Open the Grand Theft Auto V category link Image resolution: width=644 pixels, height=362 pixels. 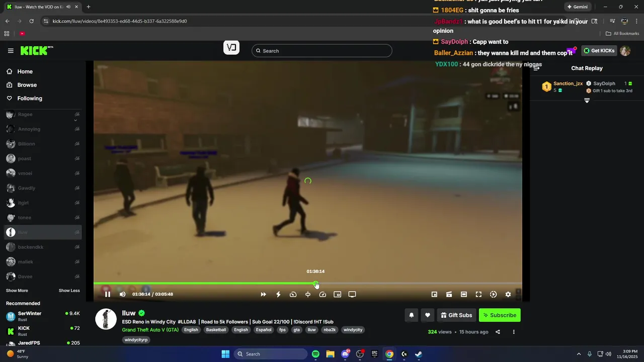click(x=150, y=330)
